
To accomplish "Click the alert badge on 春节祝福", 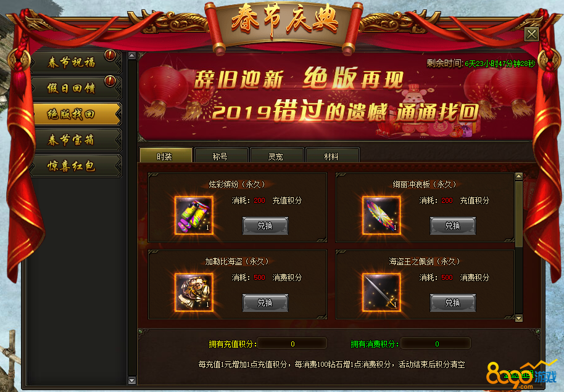I will [110, 55].
